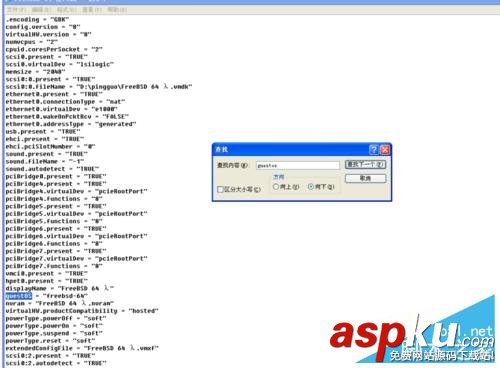Click the highlighted guestOS word
Image resolution: width=500 pixels, height=368 pixels.
19,296
